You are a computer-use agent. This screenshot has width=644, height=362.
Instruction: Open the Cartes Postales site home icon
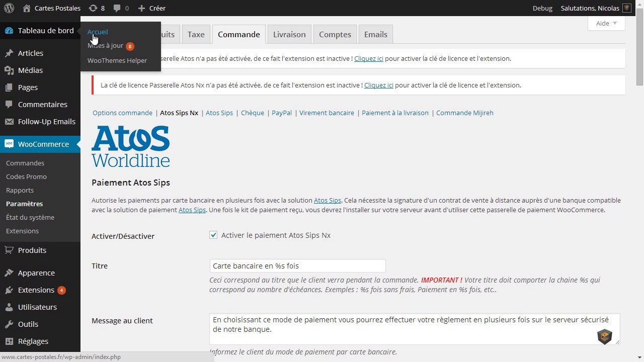[x=27, y=8]
